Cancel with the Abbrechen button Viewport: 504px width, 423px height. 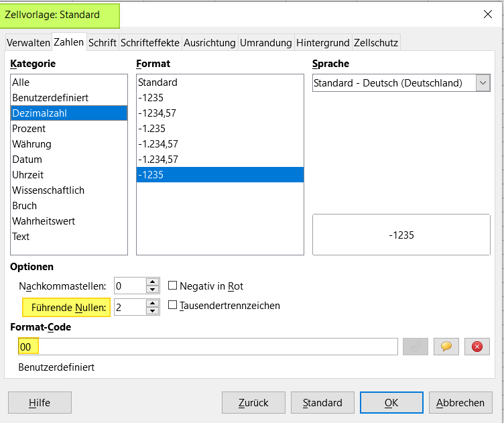460,402
